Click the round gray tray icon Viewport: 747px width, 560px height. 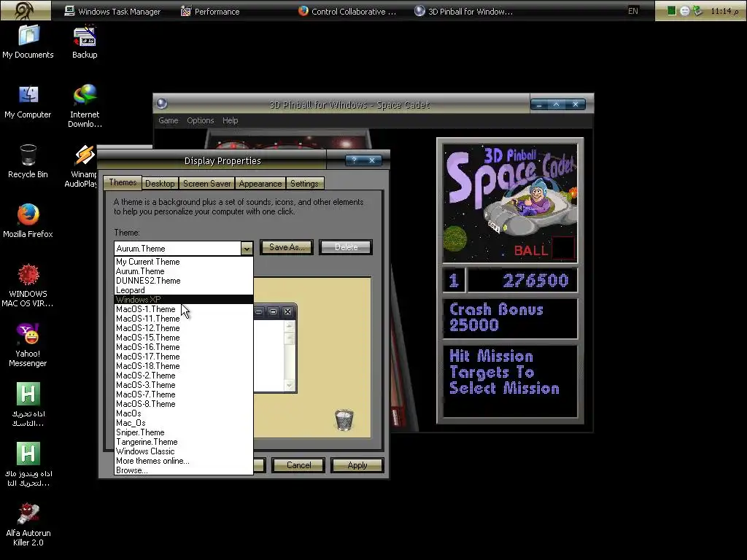pyautogui.click(x=684, y=11)
